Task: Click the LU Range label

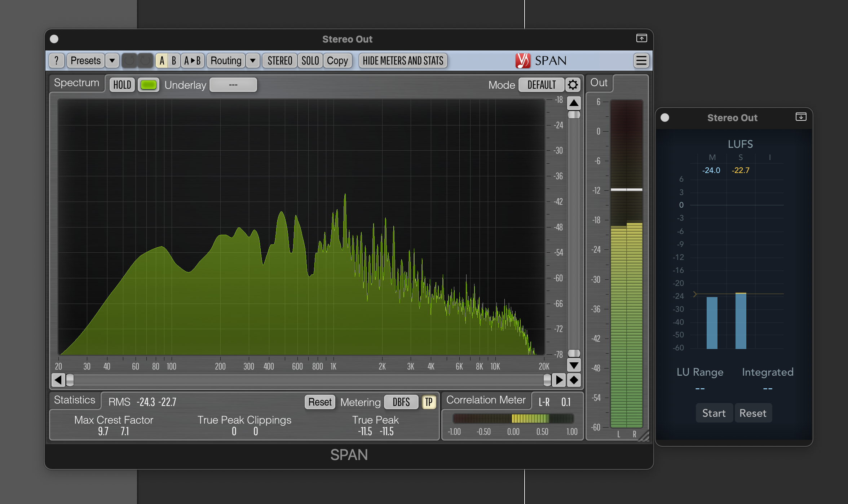Action: pyautogui.click(x=700, y=372)
